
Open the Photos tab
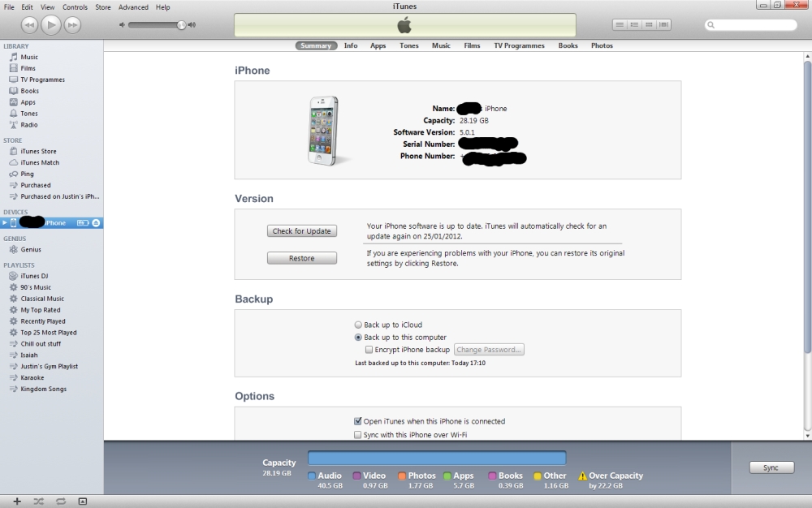click(602, 45)
